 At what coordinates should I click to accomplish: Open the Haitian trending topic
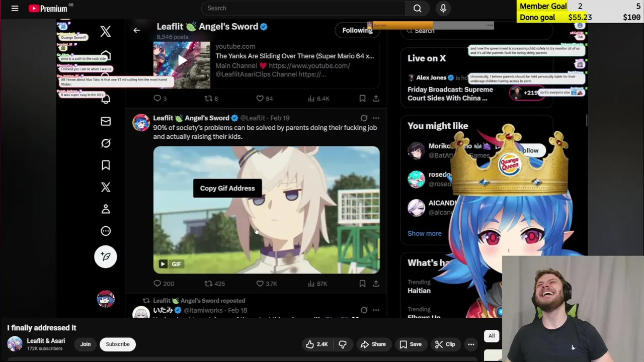pyautogui.click(x=419, y=291)
